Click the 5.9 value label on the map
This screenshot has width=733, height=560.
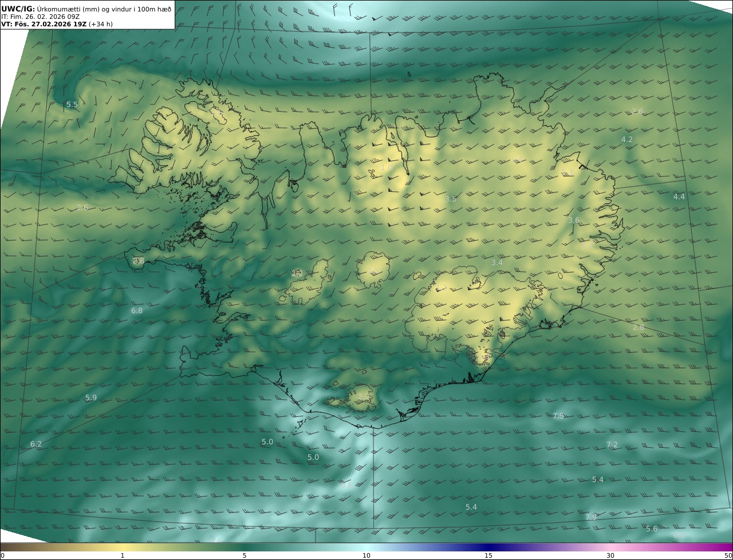pyautogui.click(x=91, y=397)
